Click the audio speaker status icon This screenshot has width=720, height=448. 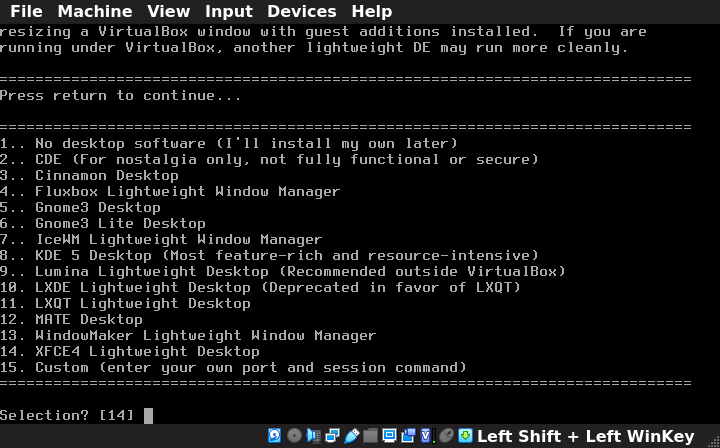(313, 435)
